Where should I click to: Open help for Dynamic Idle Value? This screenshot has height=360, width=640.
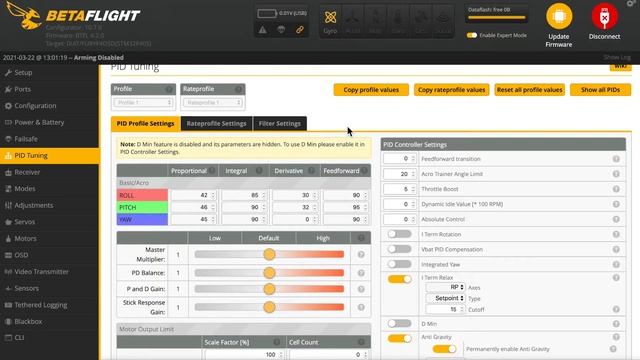tap(616, 204)
